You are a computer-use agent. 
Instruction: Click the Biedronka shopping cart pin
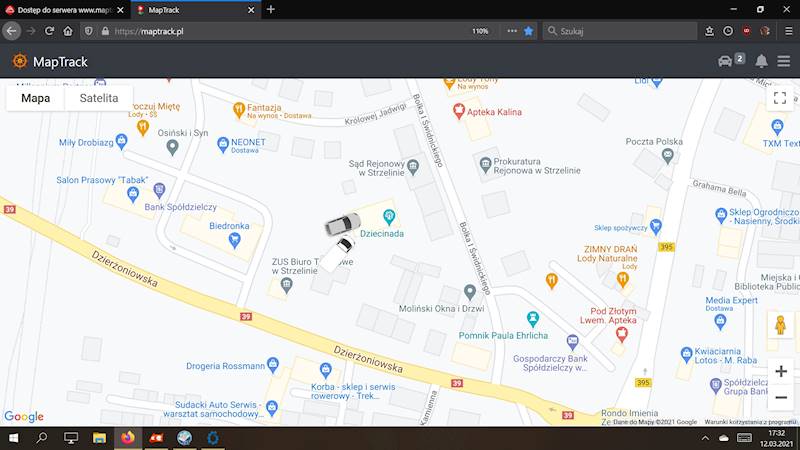pos(234,240)
